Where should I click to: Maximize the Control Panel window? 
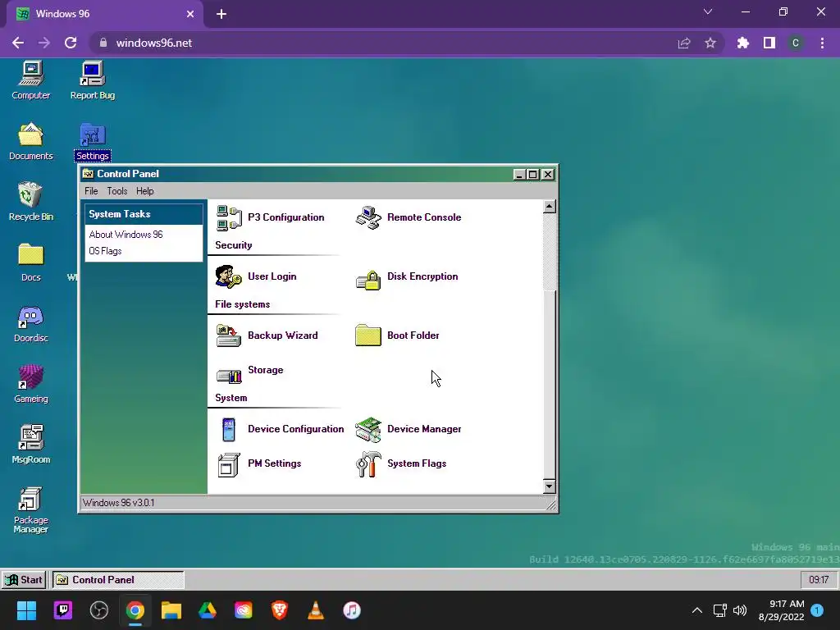pyautogui.click(x=533, y=174)
